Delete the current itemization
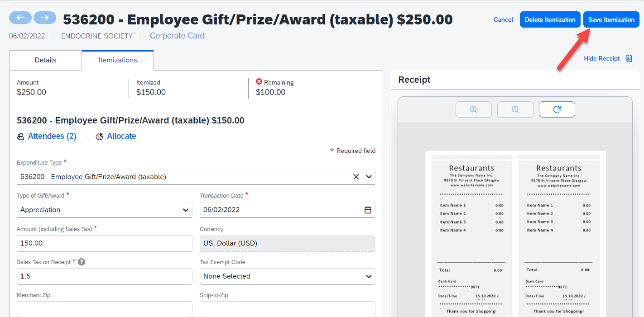Image resolution: width=644 pixels, height=317 pixels. click(550, 19)
